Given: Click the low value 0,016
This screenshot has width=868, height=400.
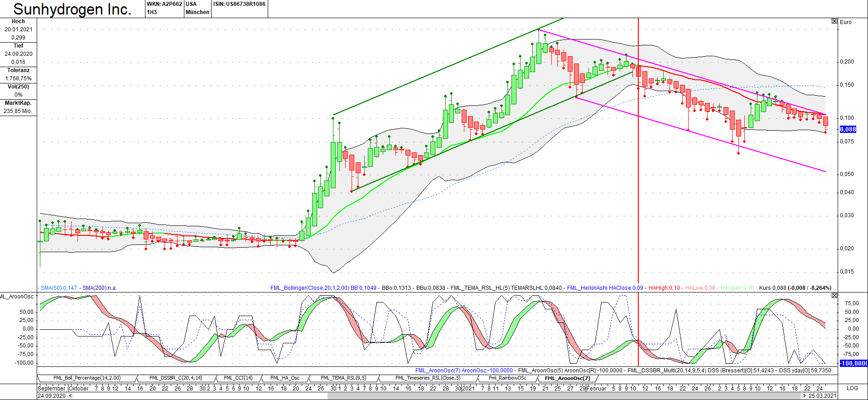Looking at the screenshot, I should (x=19, y=62).
